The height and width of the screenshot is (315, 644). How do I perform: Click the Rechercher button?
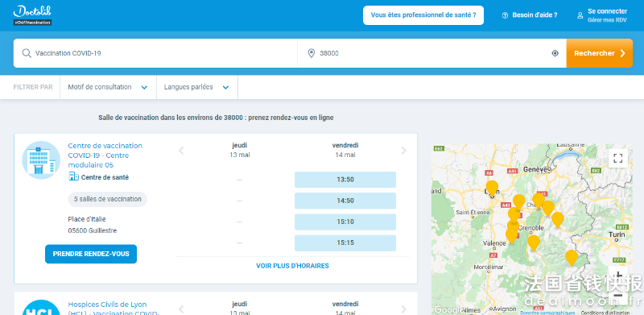click(599, 53)
